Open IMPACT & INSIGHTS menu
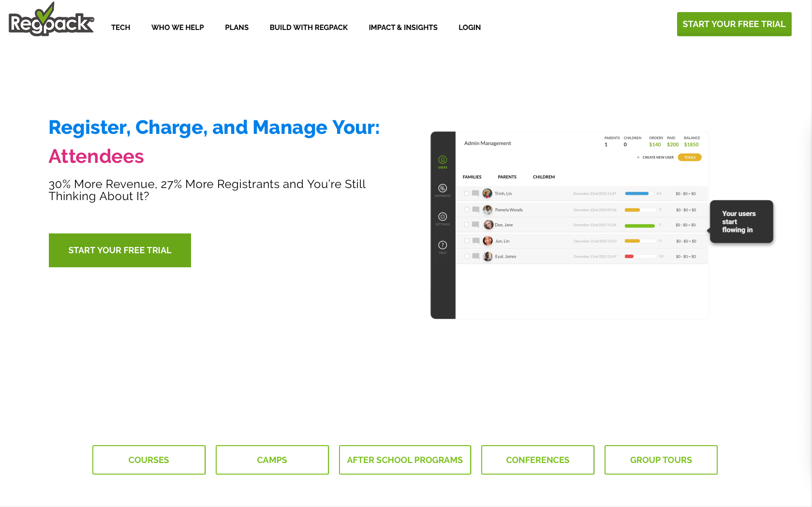 [403, 28]
